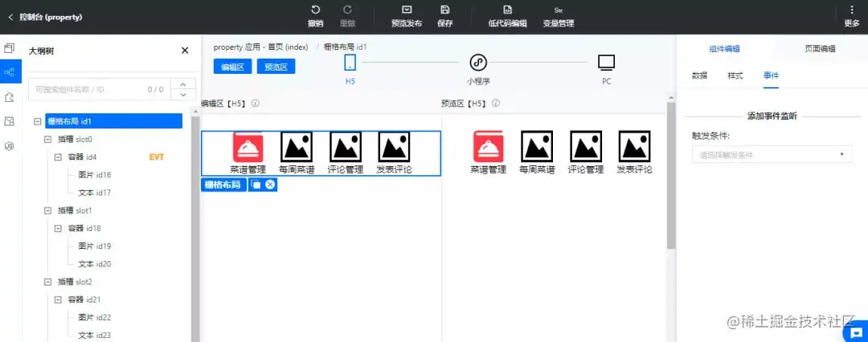
Task: Collapse the 插槽 slot0 node
Action: (47, 140)
